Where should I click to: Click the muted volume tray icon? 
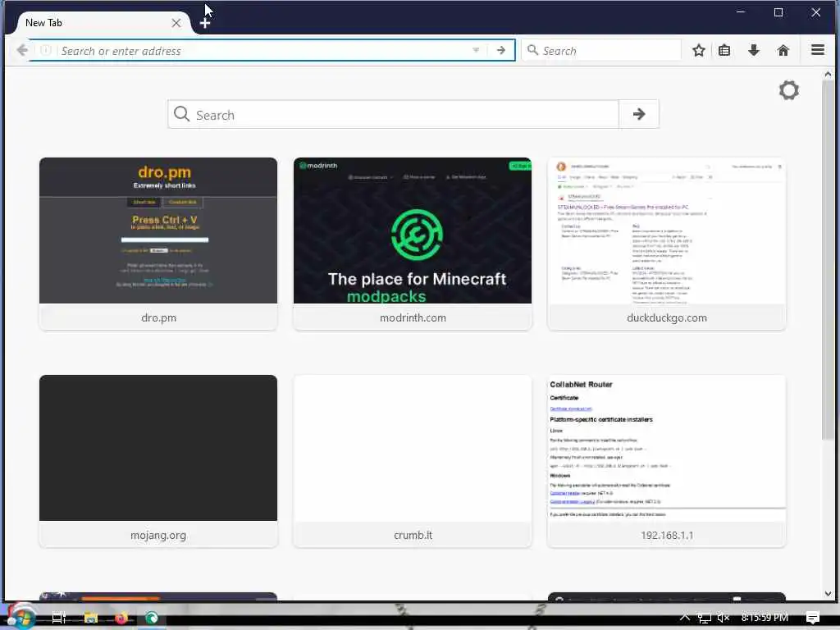[x=724, y=618]
